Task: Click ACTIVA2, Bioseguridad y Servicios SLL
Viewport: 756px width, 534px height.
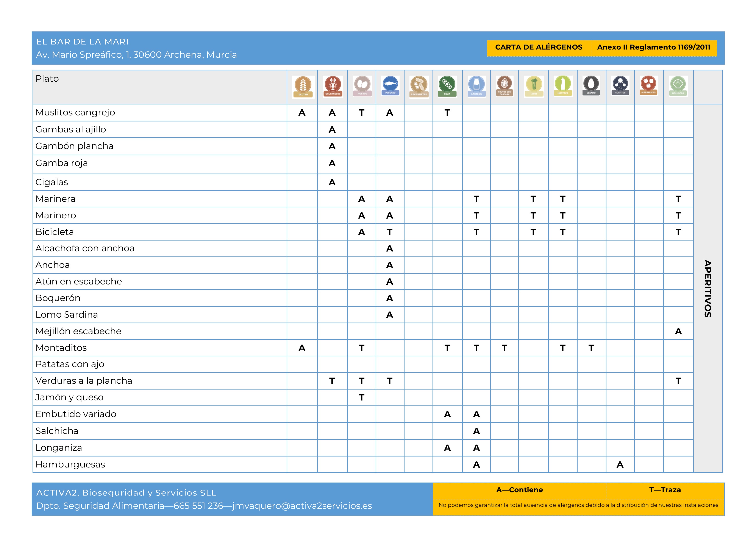Action: [x=126, y=493]
